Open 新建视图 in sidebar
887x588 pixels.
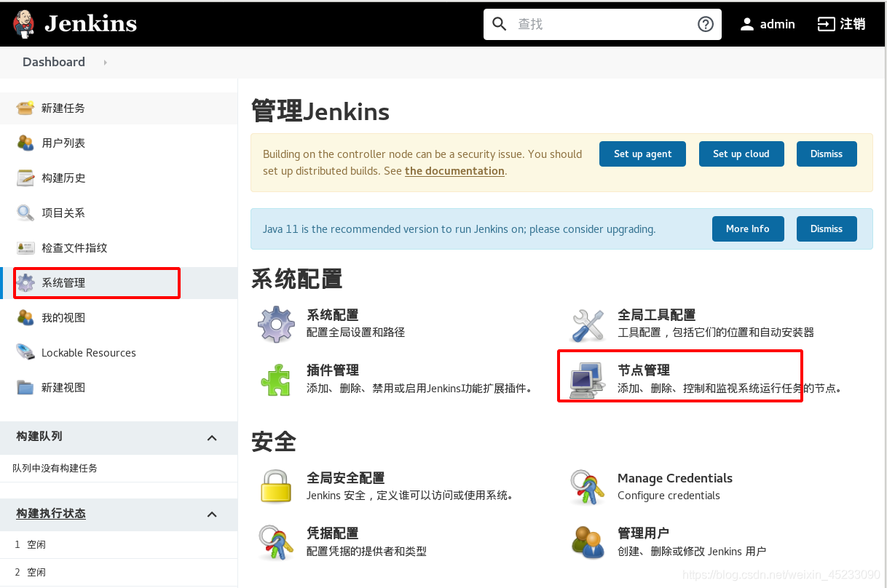(63, 387)
